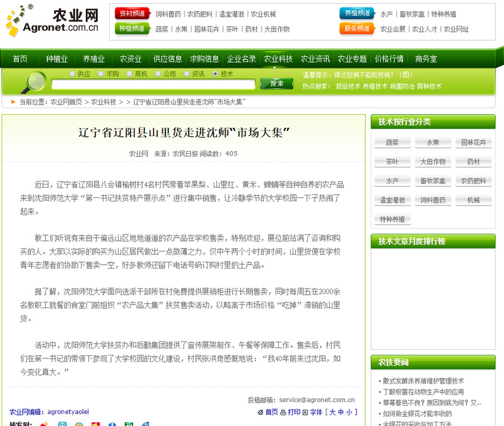Click the 特种养殖 link in the top header
This screenshot has height=426, width=504.
(x=443, y=14)
